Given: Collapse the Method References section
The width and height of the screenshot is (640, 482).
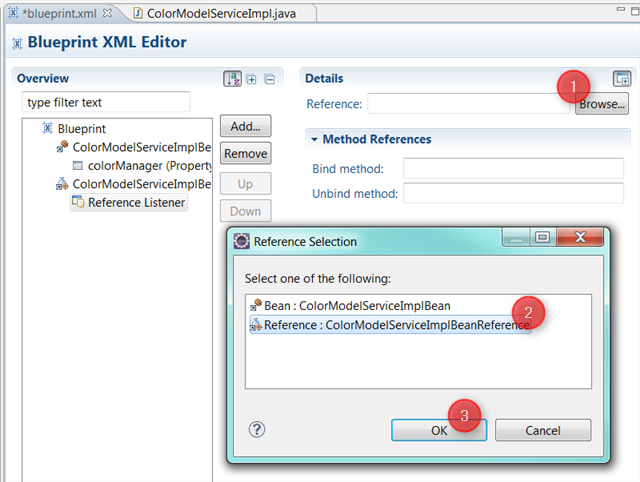Looking at the screenshot, I should pos(315,140).
